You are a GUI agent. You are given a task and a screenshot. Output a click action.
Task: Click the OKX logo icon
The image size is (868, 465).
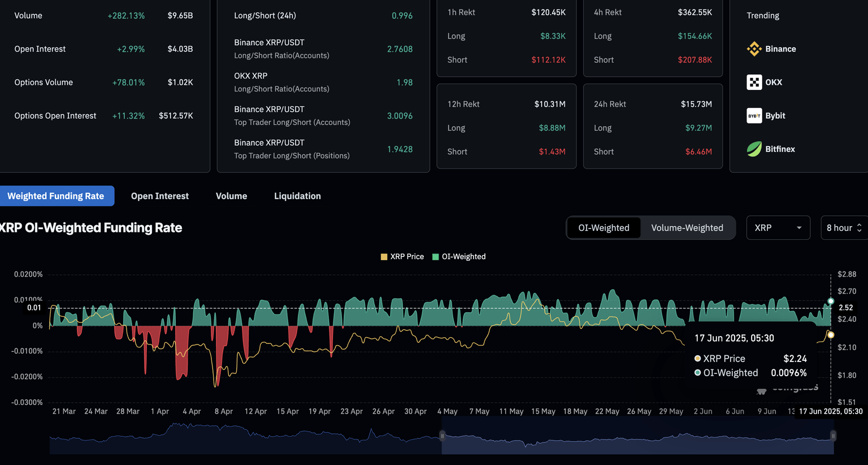[x=754, y=83]
